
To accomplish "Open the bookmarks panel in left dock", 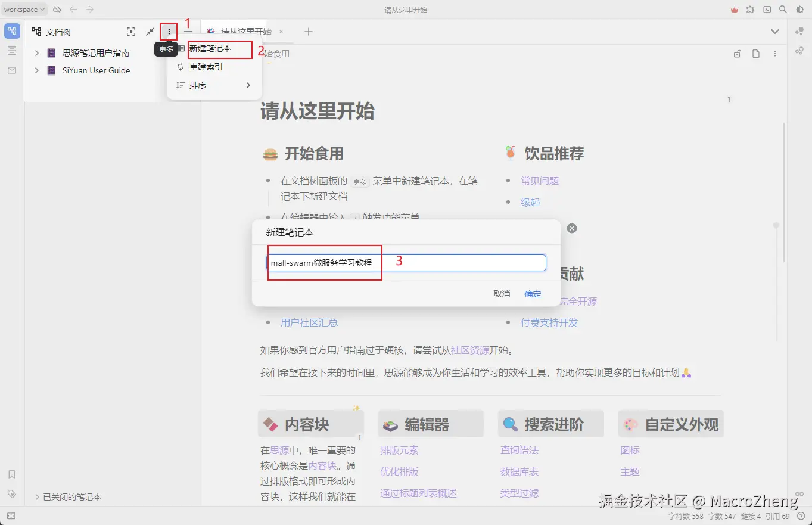I will tap(12, 474).
